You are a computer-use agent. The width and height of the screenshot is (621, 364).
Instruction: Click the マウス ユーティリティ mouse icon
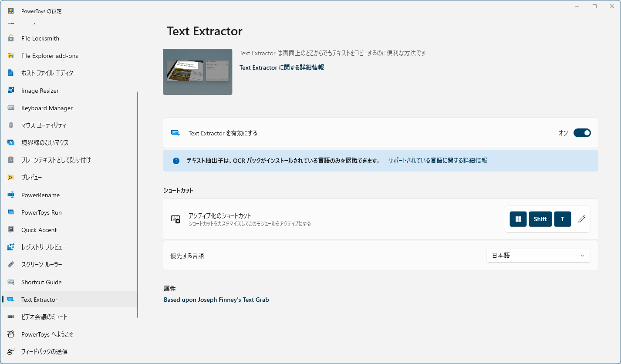point(11,125)
